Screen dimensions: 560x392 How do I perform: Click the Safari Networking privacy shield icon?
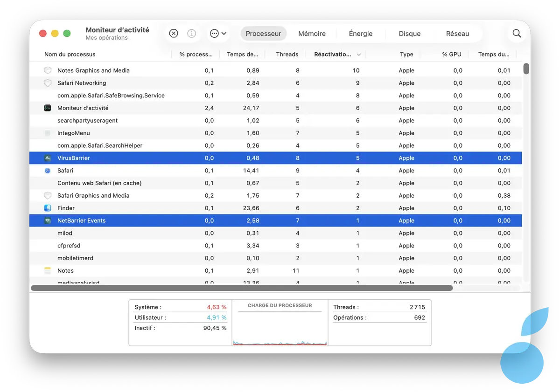48,83
